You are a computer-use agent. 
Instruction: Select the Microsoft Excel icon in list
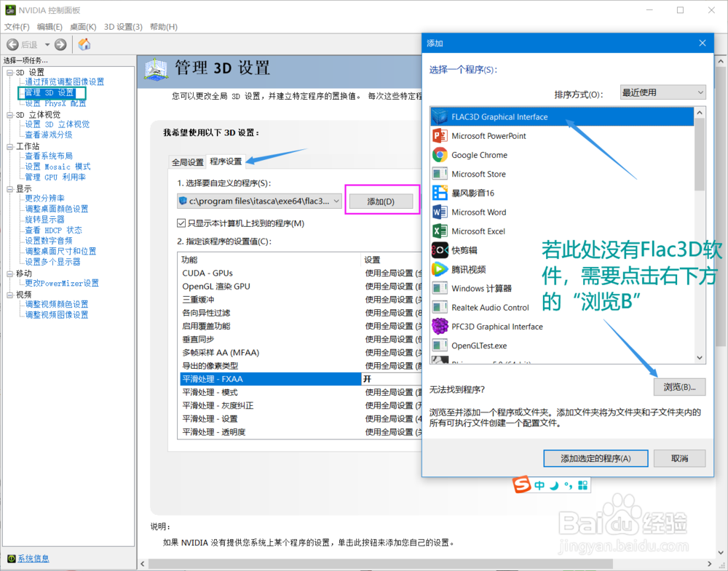pyautogui.click(x=440, y=231)
